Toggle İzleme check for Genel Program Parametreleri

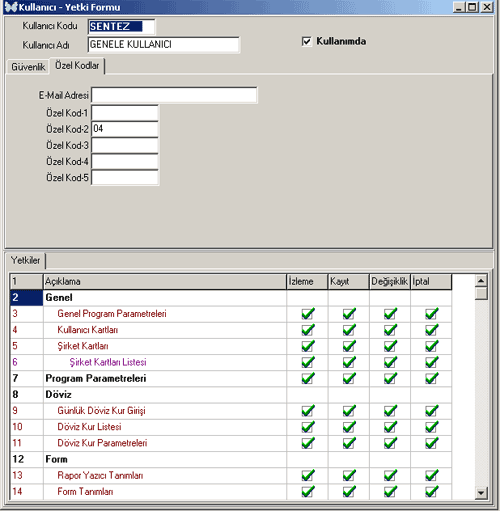click(308, 314)
